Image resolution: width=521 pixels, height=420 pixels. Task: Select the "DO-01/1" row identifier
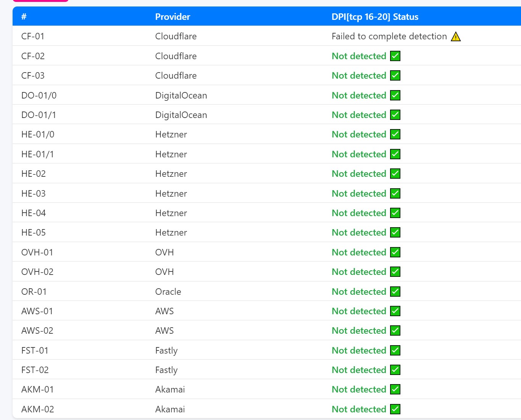[x=39, y=115]
